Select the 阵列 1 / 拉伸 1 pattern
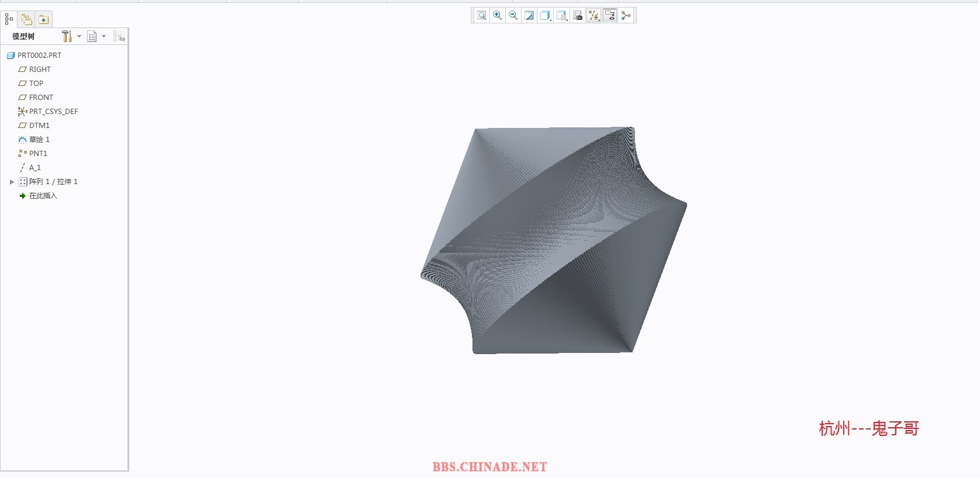Viewport: 980px width, 478px height. 53,182
